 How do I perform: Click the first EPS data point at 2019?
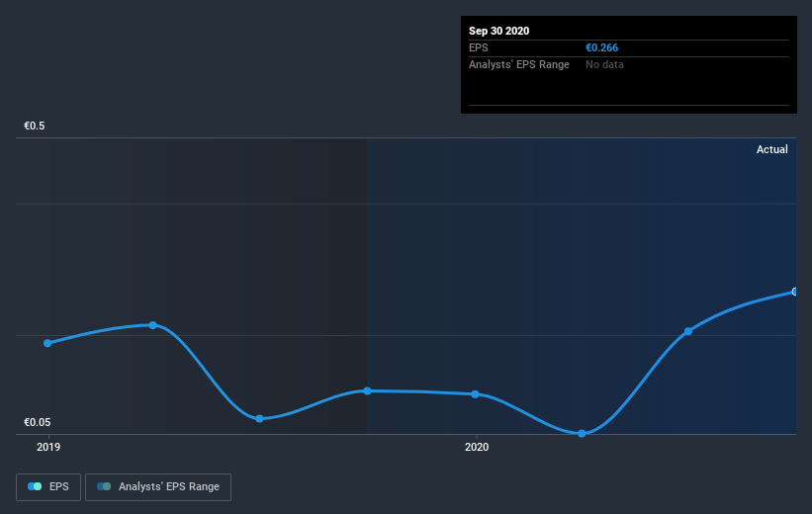coord(47,343)
